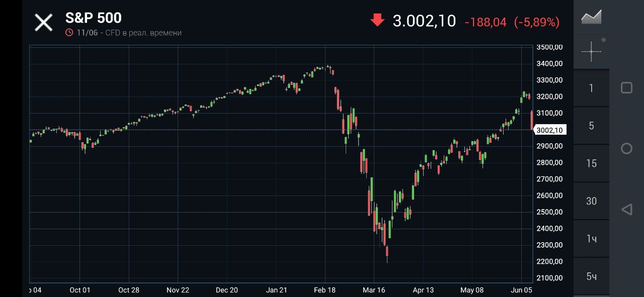Select the 1 minute timeframe
Viewport: 644px width, 297px height.
pyautogui.click(x=591, y=88)
